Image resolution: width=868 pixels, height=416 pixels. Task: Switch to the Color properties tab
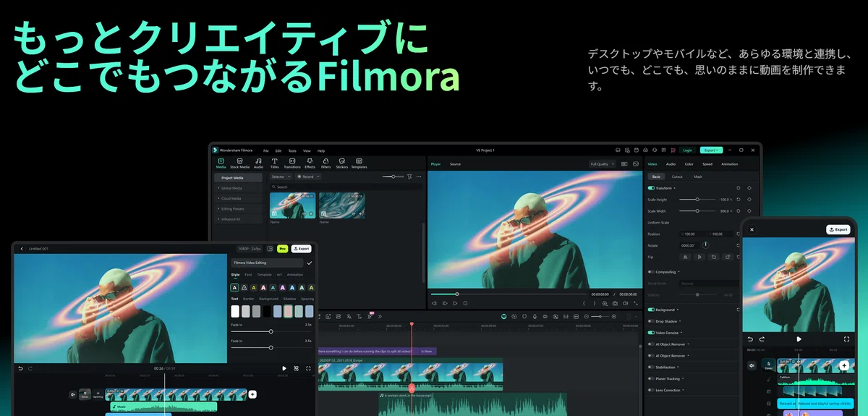[x=689, y=164]
